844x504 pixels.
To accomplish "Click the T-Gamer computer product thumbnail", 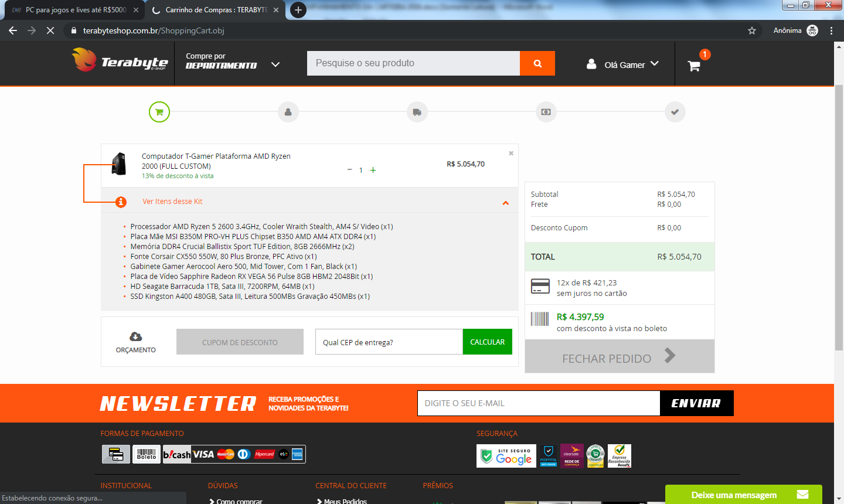I will point(119,164).
